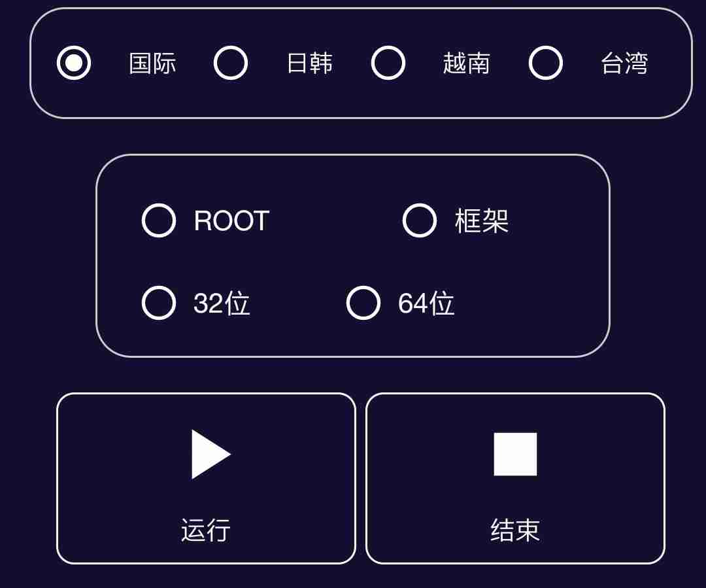Select the 32位 radio button circle
Screen dimensions: 706x588
[158, 303]
